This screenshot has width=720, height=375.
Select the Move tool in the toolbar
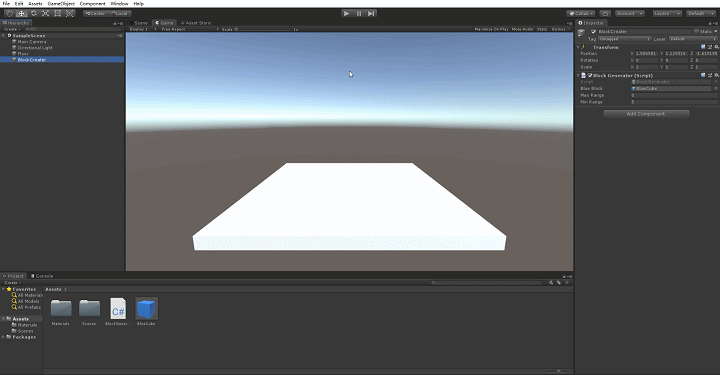[x=21, y=13]
